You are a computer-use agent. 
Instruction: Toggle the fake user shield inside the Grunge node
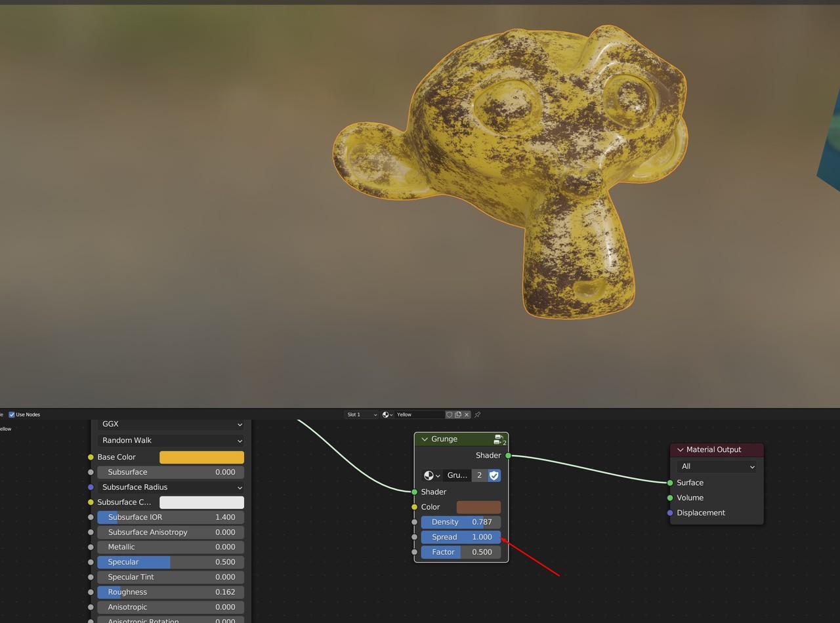(x=494, y=475)
